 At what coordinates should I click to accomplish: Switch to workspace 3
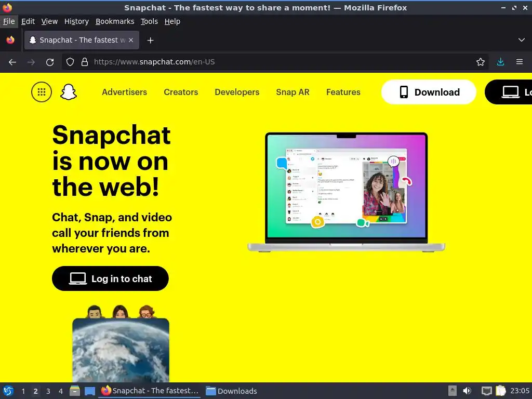pyautogui.click(x=48, y=391)
